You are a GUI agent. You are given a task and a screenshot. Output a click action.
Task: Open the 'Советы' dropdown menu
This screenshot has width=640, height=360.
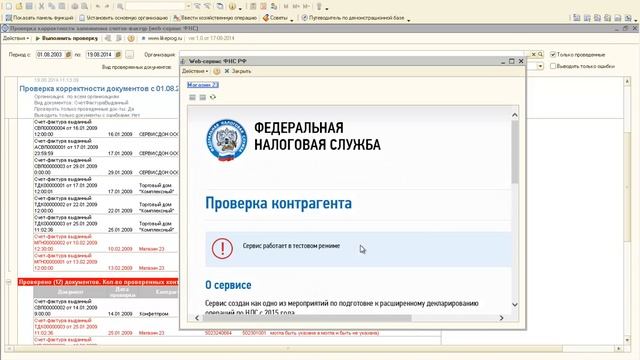pyautogui.click(x=278, y=18)
